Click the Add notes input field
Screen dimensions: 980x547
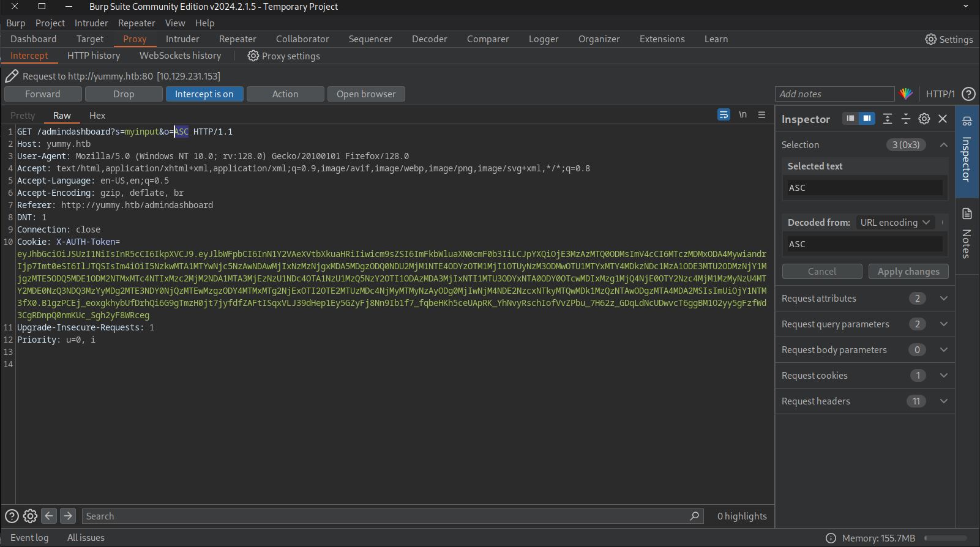834,94
